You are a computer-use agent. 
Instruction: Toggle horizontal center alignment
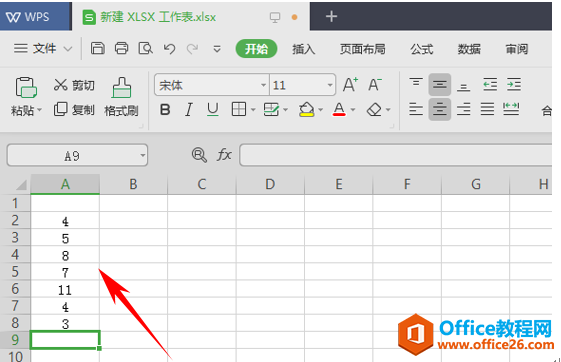[440, 109]
